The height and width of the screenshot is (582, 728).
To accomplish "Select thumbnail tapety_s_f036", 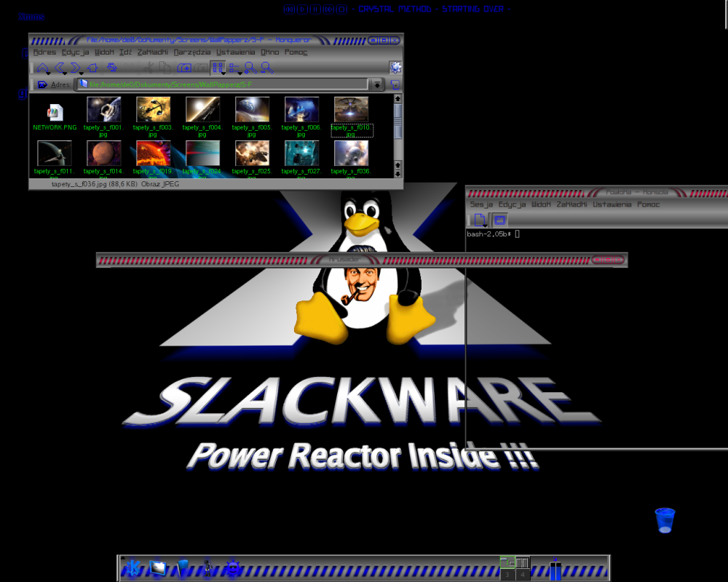I will (352, 154).
